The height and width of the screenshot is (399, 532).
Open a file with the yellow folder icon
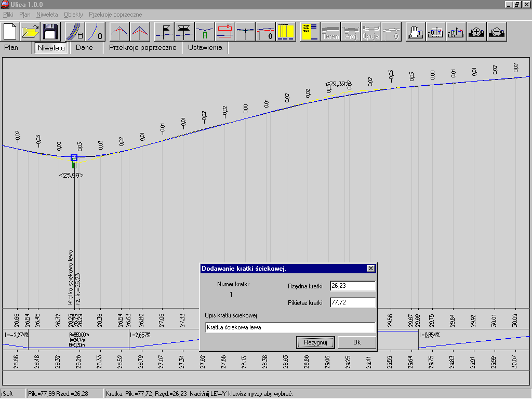(31, 32)
